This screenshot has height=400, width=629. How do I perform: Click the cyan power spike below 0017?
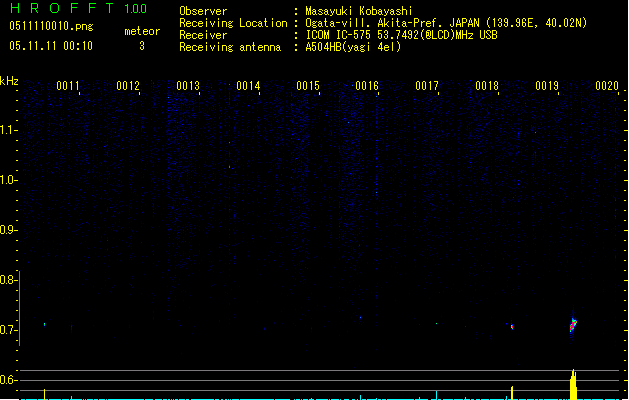click(x=436, y=395)
